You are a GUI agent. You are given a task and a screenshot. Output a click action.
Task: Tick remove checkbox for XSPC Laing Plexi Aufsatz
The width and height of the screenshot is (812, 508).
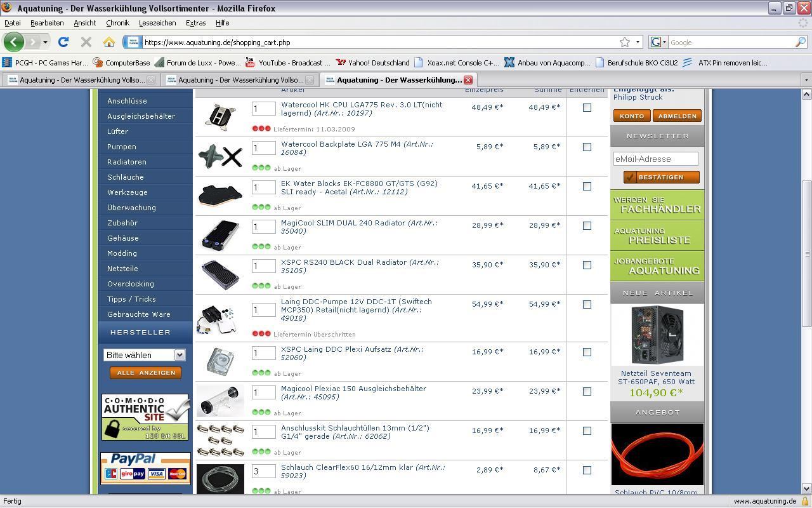[587, 352]
